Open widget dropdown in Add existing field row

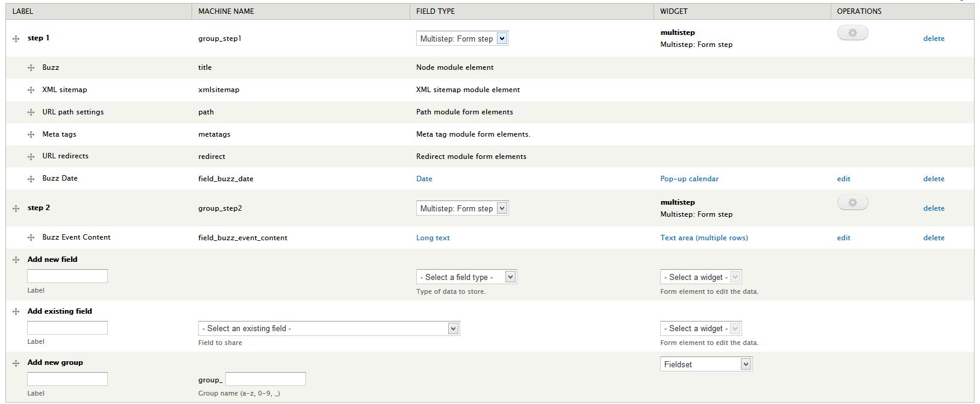tap(701, 328)
